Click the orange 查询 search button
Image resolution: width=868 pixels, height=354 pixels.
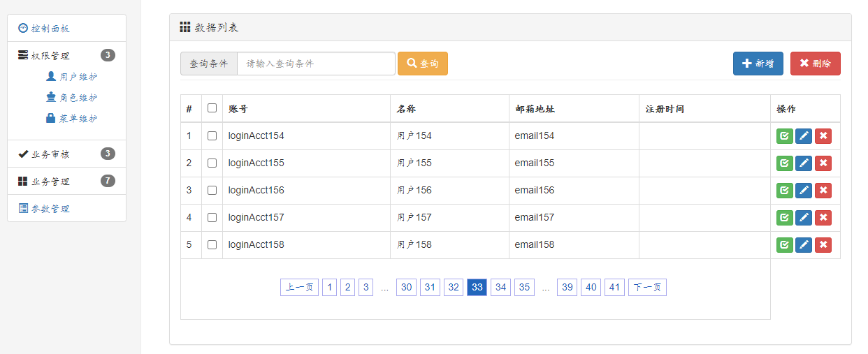coord(423,64)
